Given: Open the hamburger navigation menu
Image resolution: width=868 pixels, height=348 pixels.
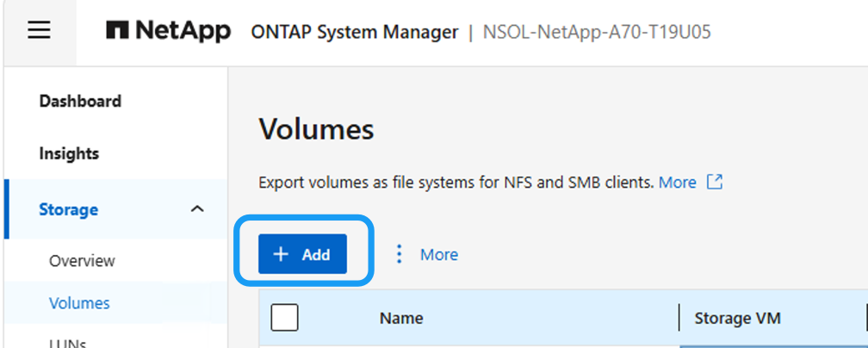Looking at the screenshot, I should [40, 30].
